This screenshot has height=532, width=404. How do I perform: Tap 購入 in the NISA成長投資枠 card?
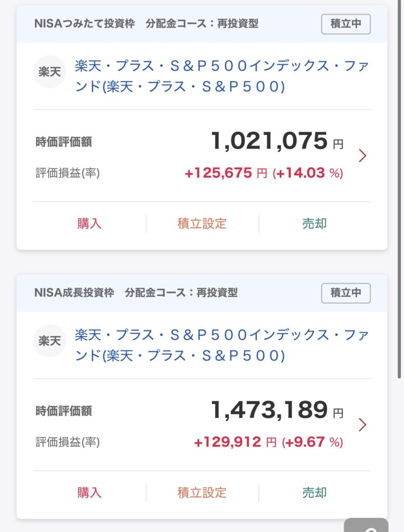pyautogui.click(x=89, y=493)
